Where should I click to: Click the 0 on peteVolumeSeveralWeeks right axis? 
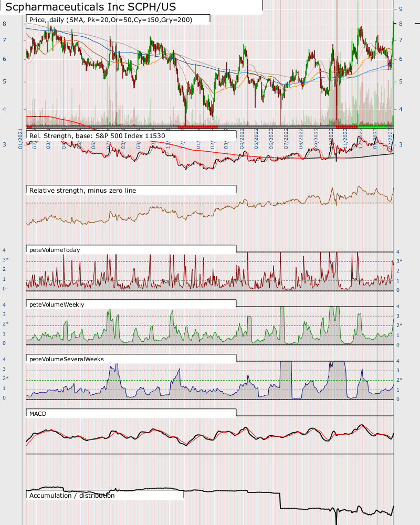398,400
